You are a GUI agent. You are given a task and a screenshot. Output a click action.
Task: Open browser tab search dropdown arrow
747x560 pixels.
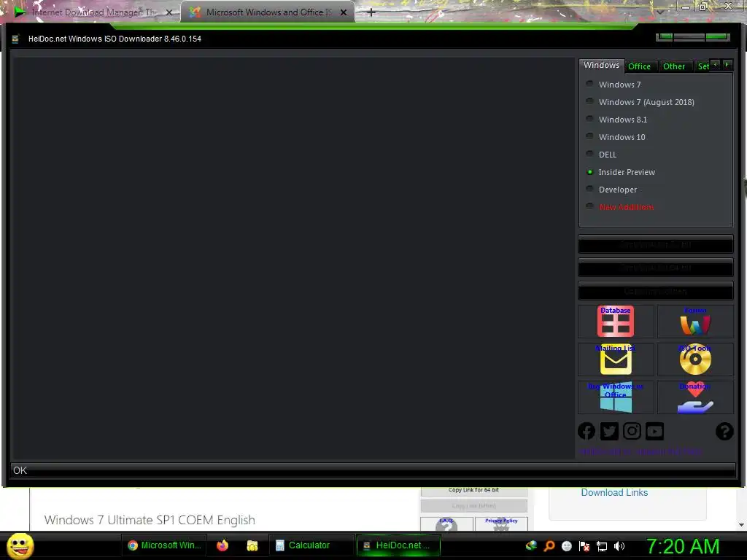tap(660, 12)
